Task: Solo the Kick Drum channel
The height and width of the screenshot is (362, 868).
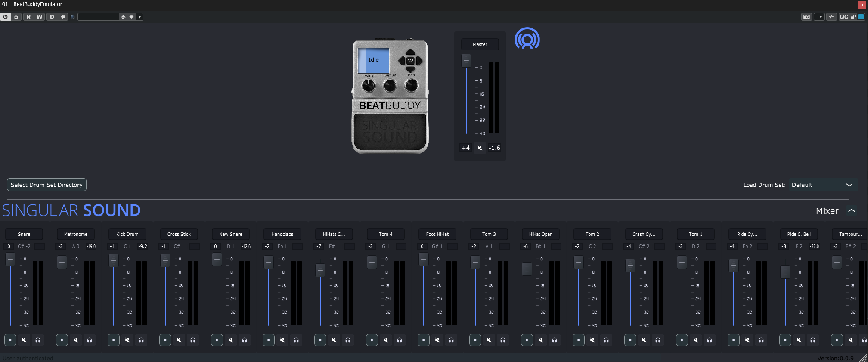Action: [141, 340]
